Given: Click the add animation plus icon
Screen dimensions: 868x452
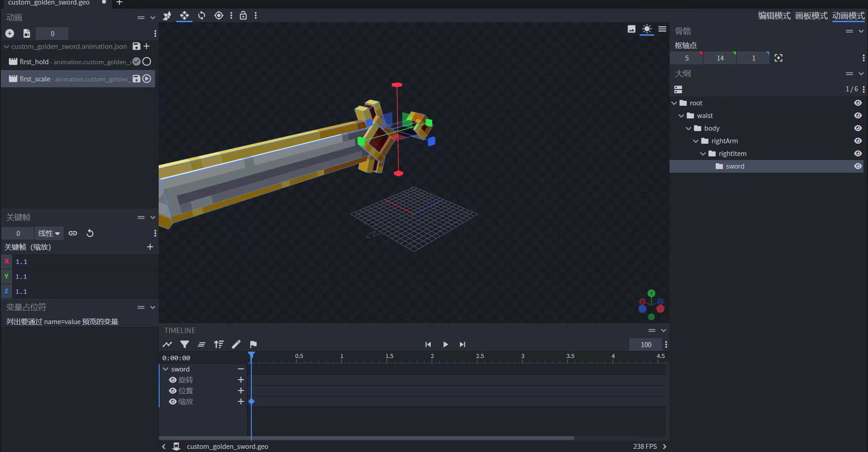Looking at the screenshot, I should point(9,33).
